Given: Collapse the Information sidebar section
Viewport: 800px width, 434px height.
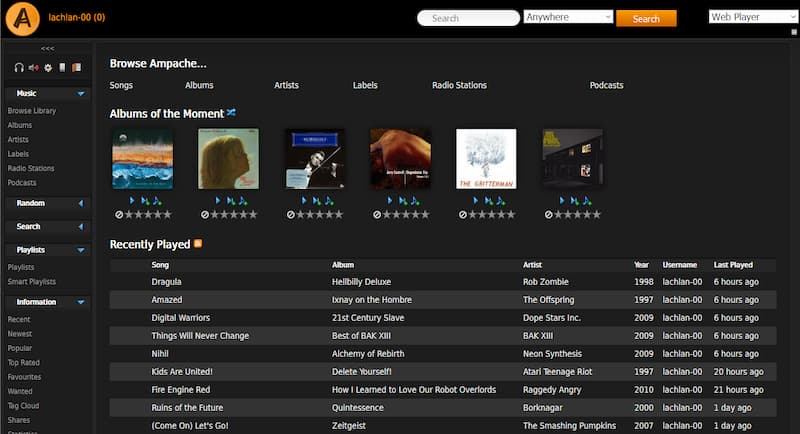Looking at the screenshot, I should point(81,302).
